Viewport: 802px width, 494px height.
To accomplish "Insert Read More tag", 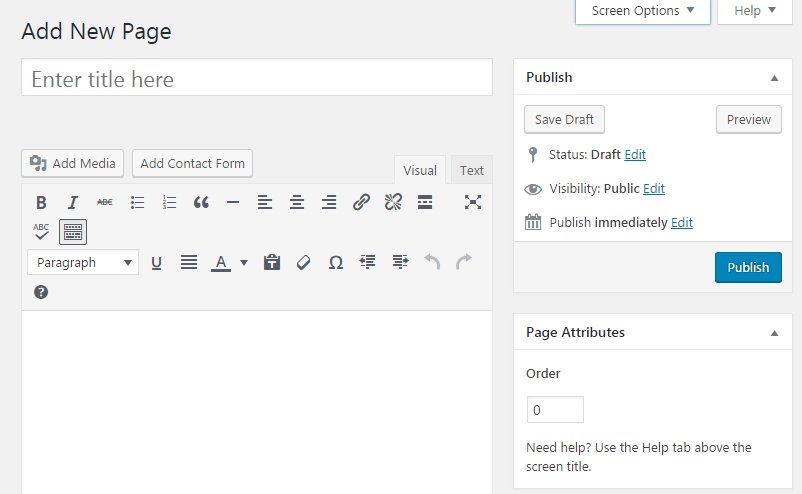I will [x=425, y=203].
